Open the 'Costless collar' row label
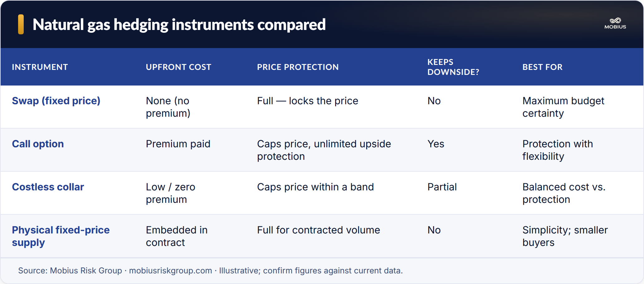The height and width of the screenshot is (284, 644). tap(48, 187)
